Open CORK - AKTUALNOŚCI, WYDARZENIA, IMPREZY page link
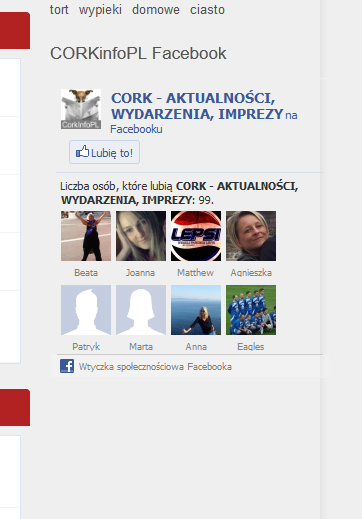 (x=197, y=106)
